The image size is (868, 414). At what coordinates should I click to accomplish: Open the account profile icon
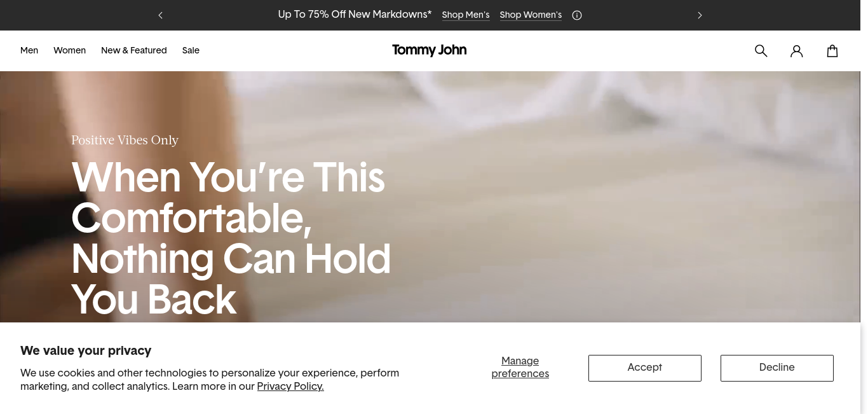click(797, 51)
